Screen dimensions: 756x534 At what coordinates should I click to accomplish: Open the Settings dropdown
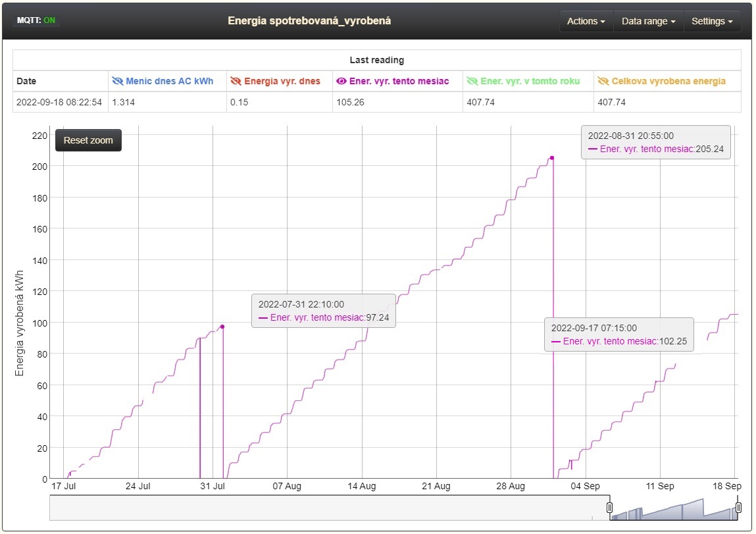pyautogui.click(x=711, y=21)
